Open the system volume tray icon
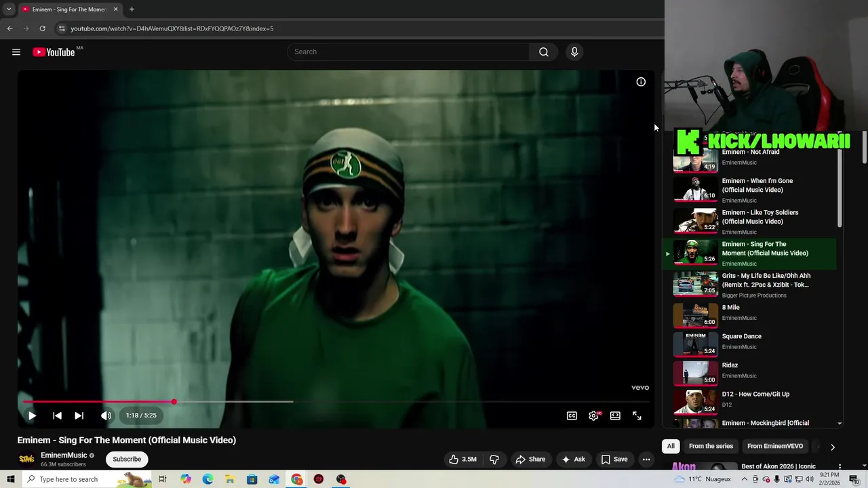Viewport: 868px width, 488px height. click(x=809, y=479)
